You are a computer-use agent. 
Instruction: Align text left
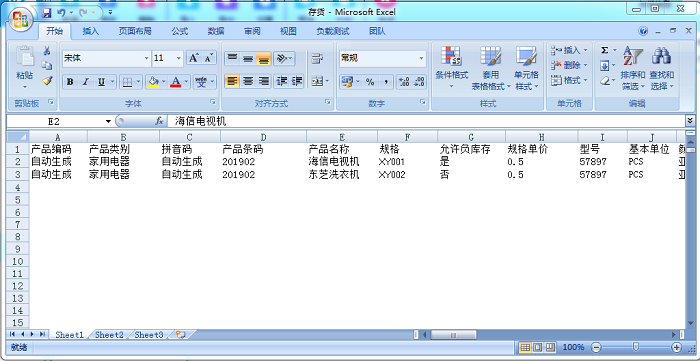tap(232, 81)
